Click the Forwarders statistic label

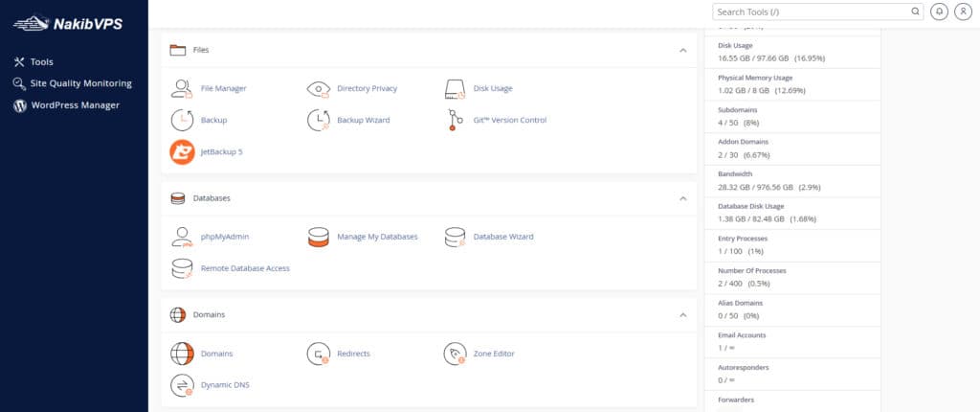tap(736, 400)
